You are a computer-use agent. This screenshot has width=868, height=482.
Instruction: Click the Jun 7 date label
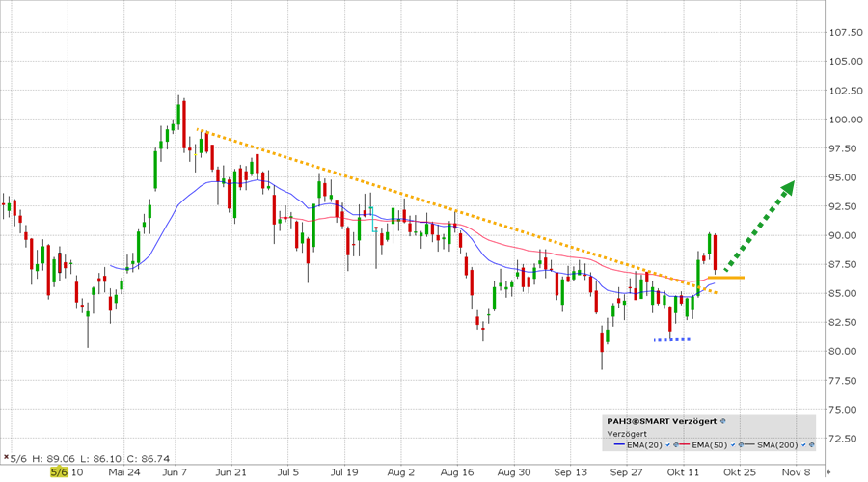coord(175,472)
